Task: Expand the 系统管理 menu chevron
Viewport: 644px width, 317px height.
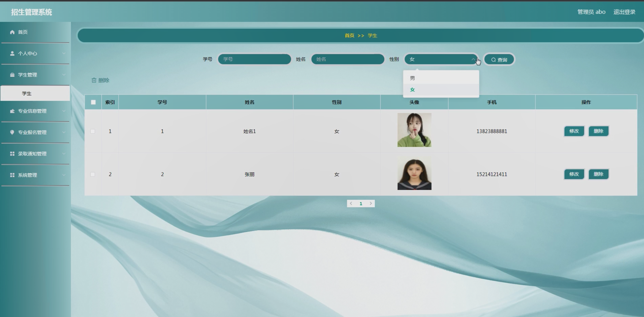Action: tap(64, 175)
